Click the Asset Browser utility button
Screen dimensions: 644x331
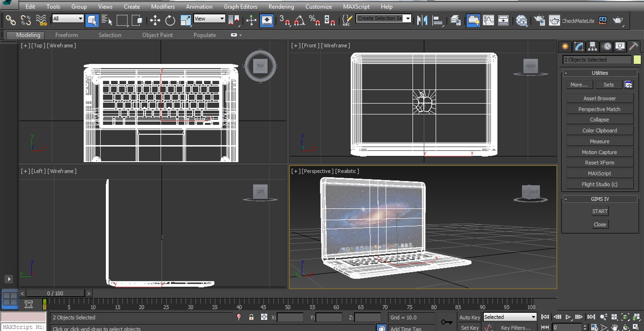[600, 98]
